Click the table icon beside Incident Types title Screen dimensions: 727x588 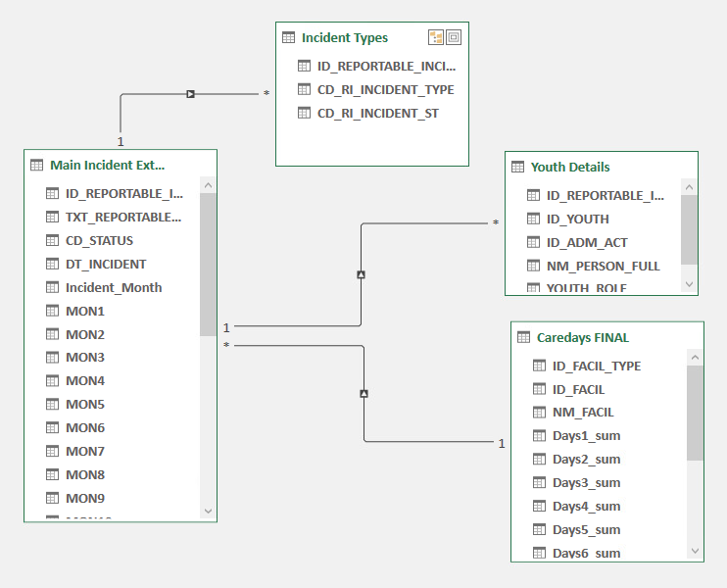288,37
